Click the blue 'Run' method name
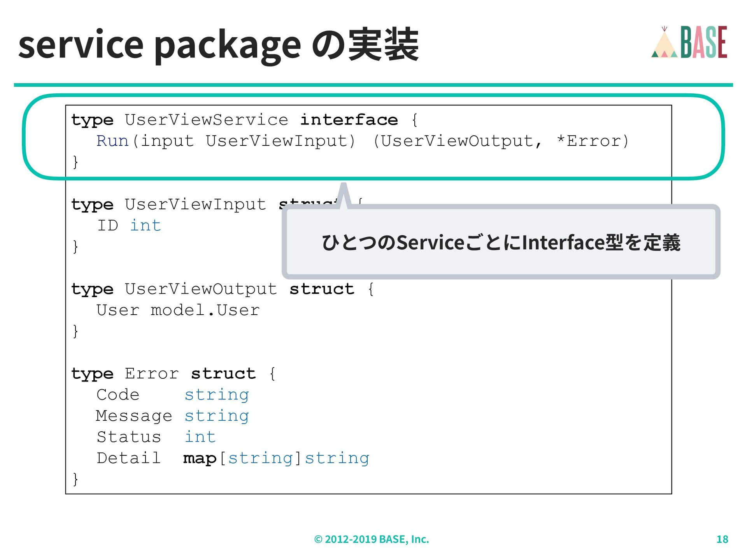 pyautogui.click(x=112, y=141)
